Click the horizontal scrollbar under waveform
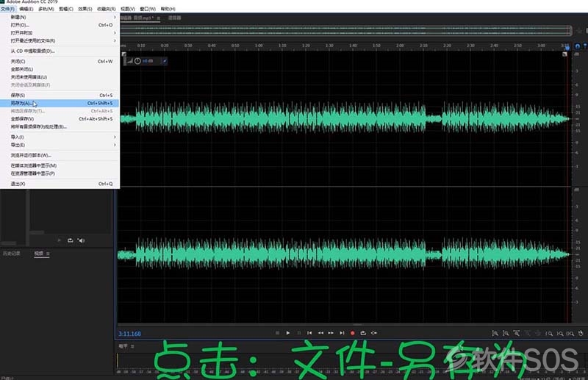The height and width of the screenshot is (380, 588). tap(344, 324)
